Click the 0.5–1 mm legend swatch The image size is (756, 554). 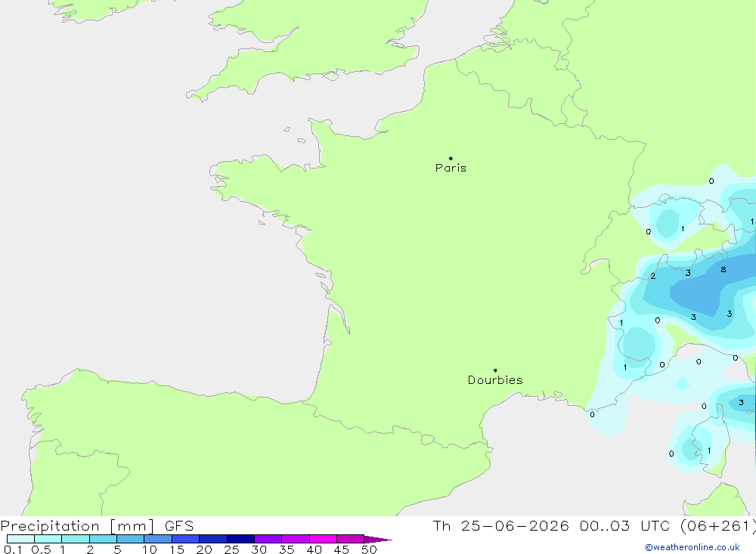coord(48,539)
